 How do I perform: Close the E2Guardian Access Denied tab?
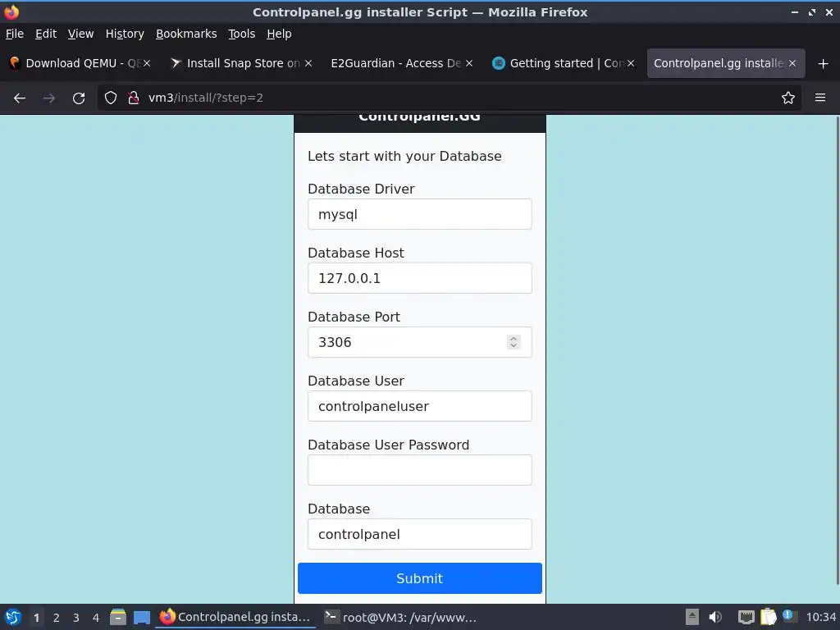coord(469,63)
